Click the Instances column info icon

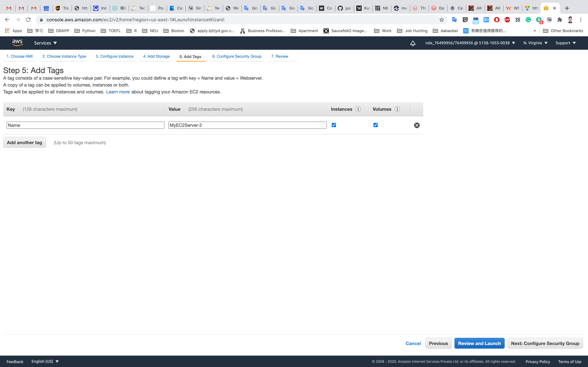tap(358, 109)
